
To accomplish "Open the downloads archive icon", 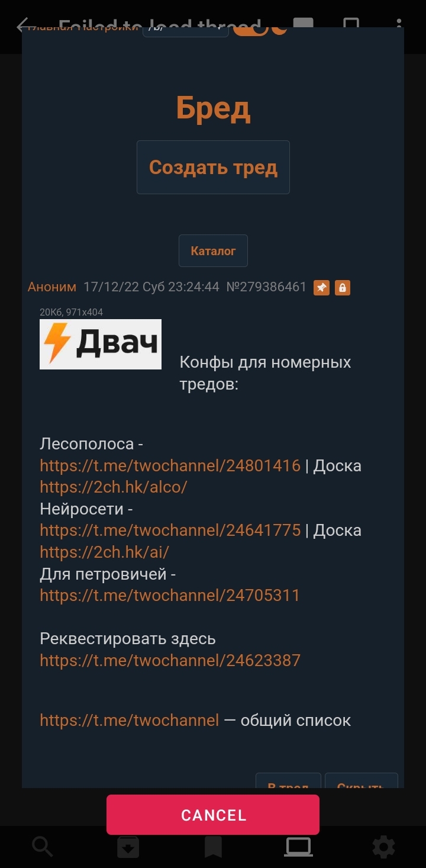I will pyautogui.click(x=128, y=847).
